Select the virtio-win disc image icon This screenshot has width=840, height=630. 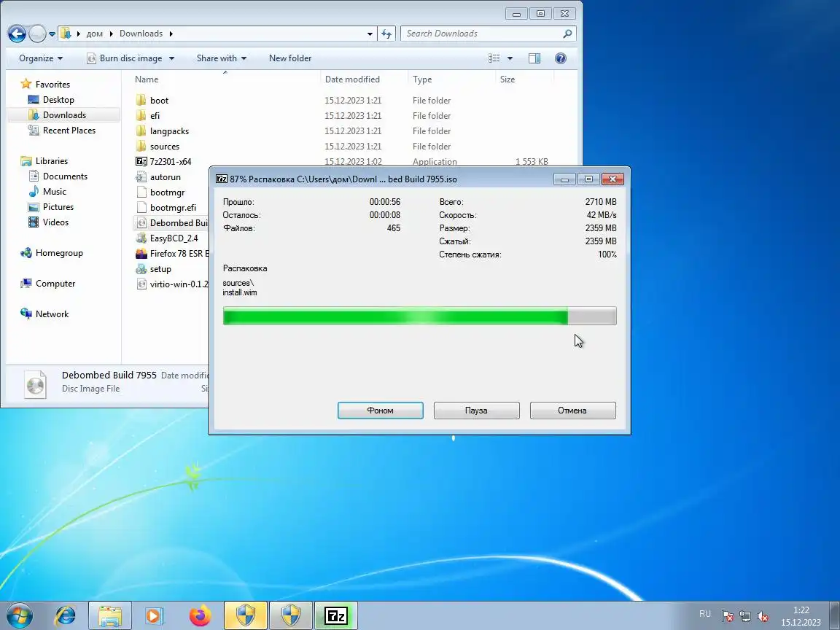141,284
